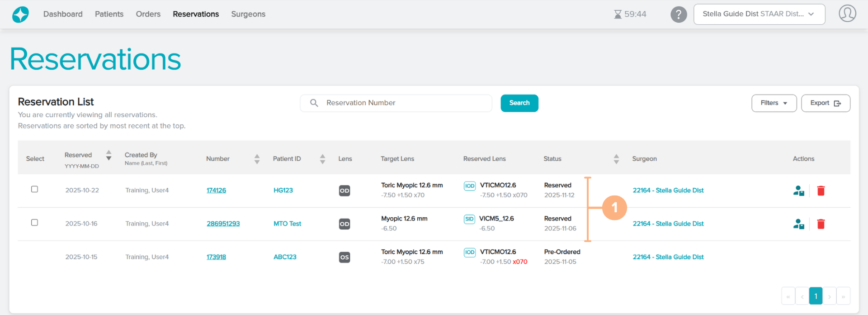Screen dimensions: 868x315
Task: Tick the checkbox for reservation 286951293
Action: tap(34, 223)
